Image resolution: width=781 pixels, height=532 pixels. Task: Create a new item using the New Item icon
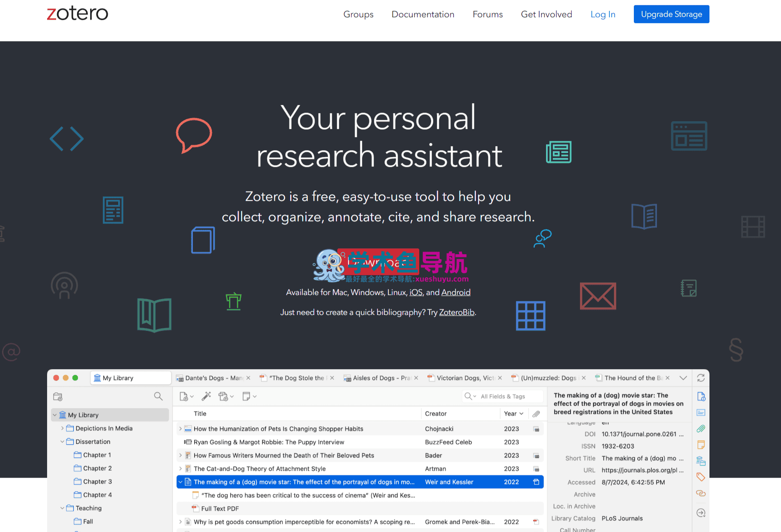tap(184, 396)
